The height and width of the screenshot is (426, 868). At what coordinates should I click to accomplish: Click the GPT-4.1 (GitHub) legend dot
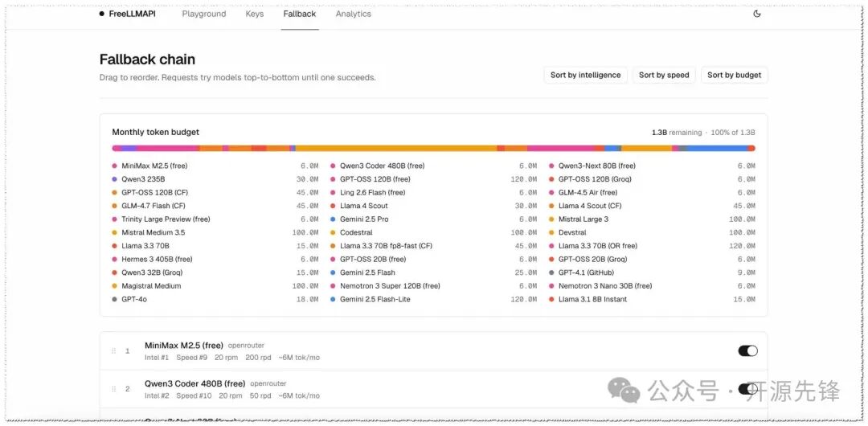[x=551, y=272]
